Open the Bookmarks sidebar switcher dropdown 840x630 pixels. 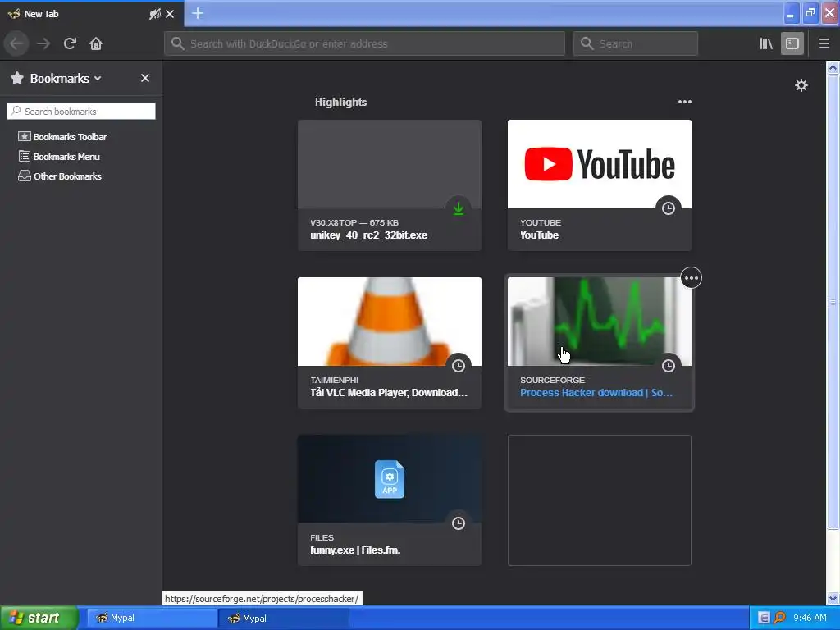pyautogui.click(x=66, y=78)
